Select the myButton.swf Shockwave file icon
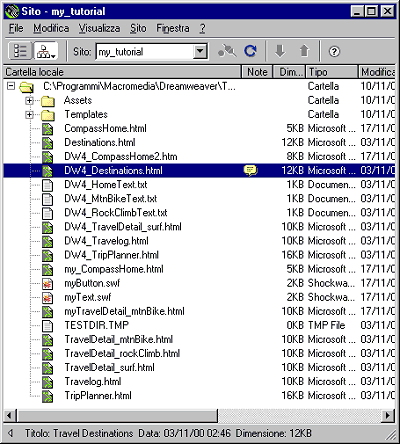This screenshot has width=400, height=444. click(48, 284)
